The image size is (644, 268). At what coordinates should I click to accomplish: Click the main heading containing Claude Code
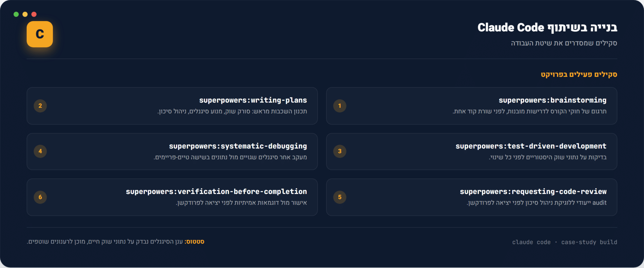coord(547,28)
